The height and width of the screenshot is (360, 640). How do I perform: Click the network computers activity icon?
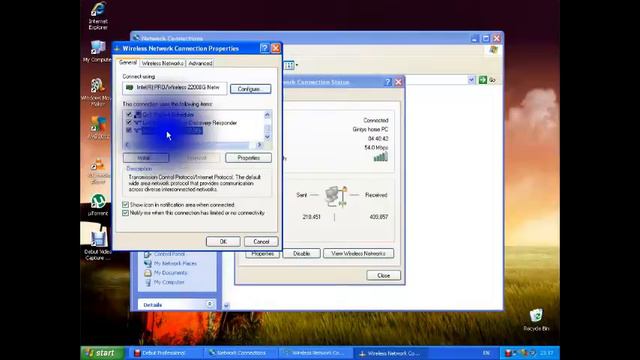coord(336,196)
